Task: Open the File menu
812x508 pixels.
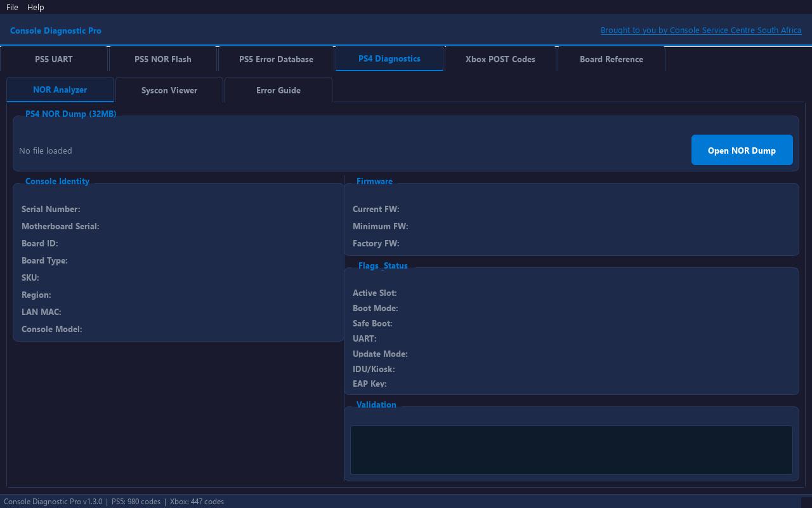Action: (12, 7)
